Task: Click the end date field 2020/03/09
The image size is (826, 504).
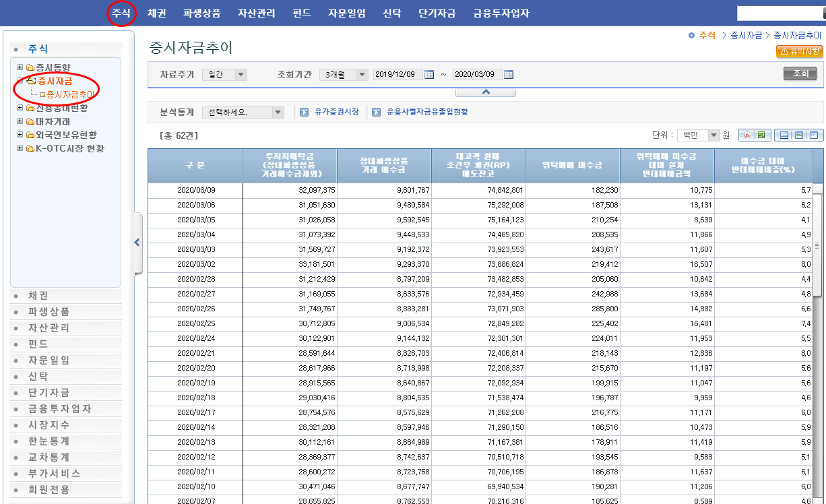Action: pyautogui.click(x=478, y=75)
